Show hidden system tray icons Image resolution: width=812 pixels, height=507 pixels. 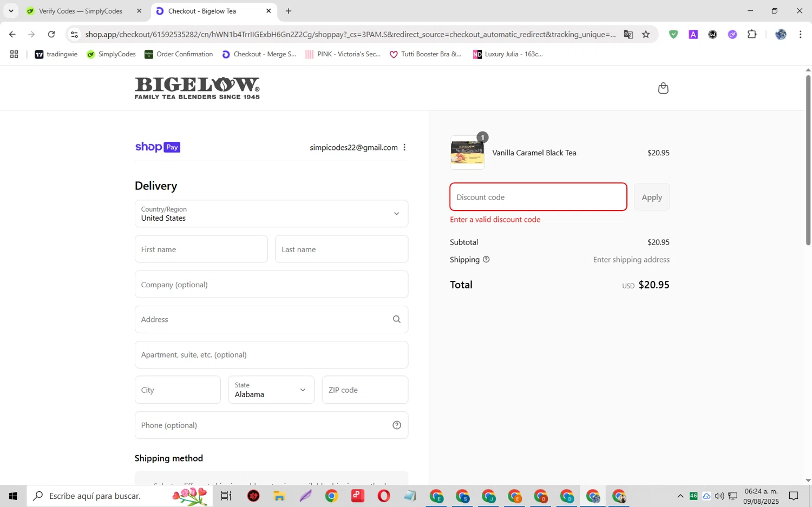(680, 496)
